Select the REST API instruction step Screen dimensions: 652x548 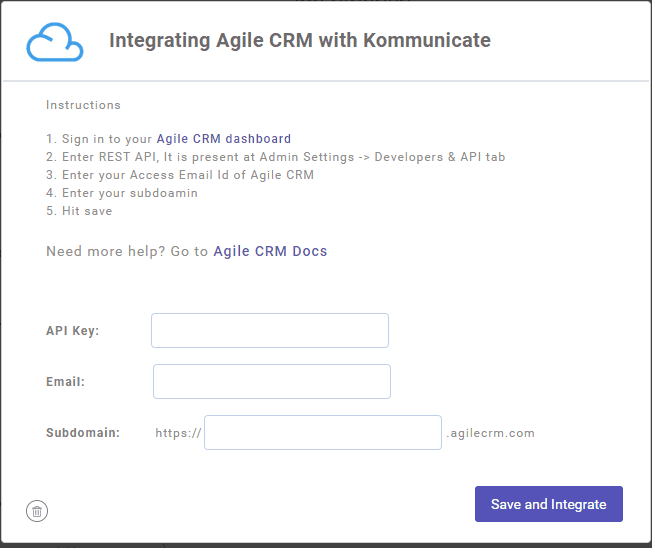click(276, 157)
